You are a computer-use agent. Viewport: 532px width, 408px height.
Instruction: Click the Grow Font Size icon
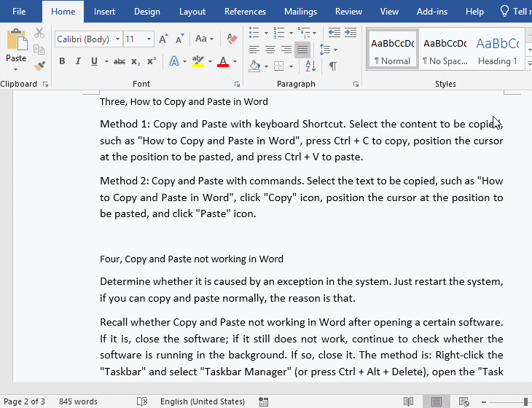(163, 39)
